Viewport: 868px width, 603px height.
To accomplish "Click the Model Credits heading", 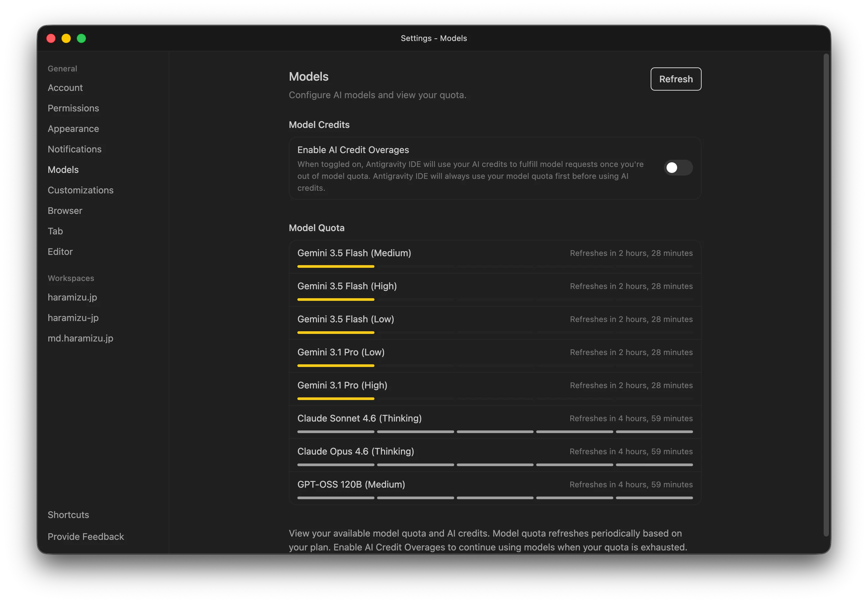I will 319,125.
